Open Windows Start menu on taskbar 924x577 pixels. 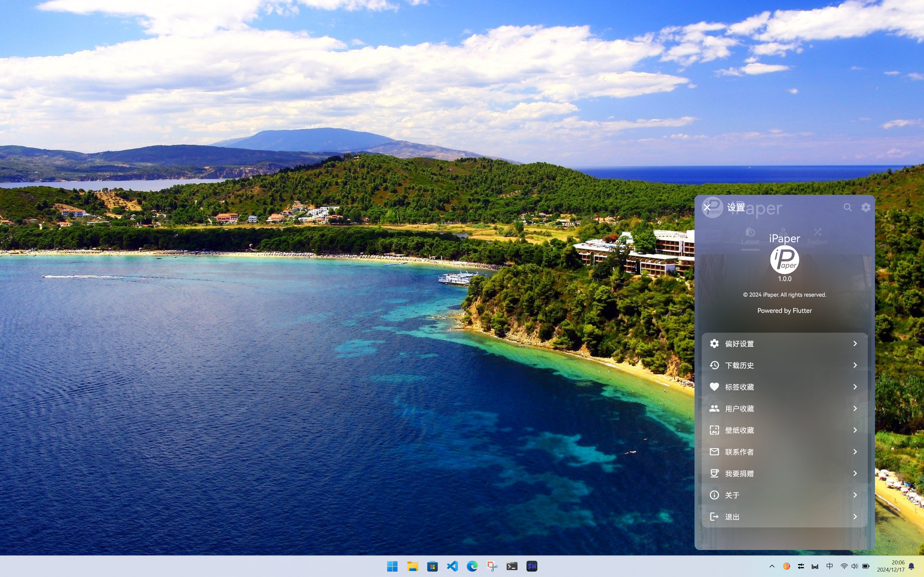[x=392, y=566]
